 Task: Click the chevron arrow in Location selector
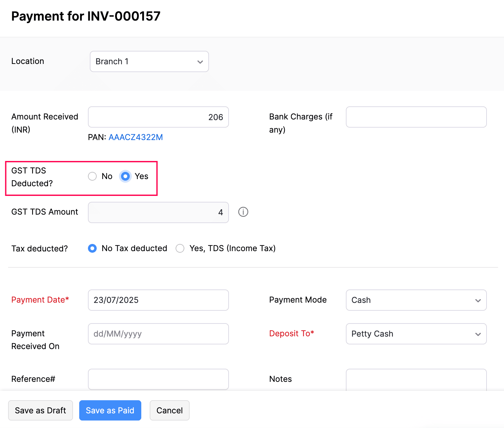click(x=200, y=62)
